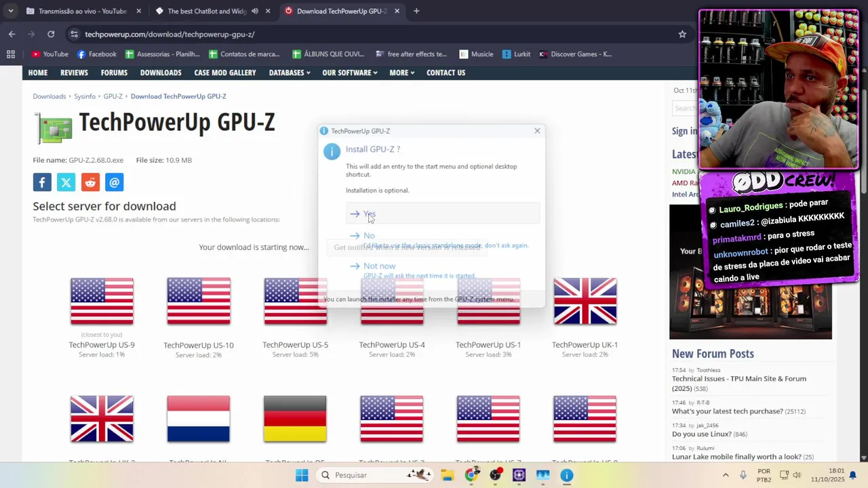Viewport: 868px width, 488px height.
Task: Show hidden tray icons chevron
Action: click(x=725, y=475)
